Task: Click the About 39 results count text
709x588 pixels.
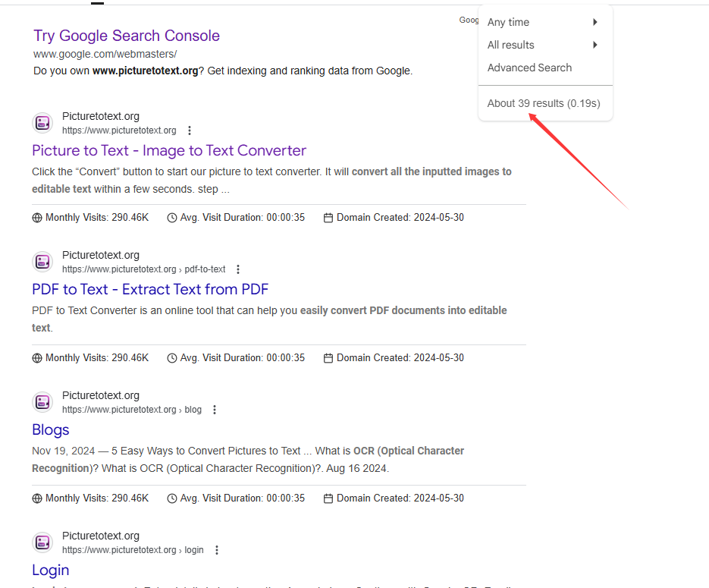Action: [x=544, y=104]
